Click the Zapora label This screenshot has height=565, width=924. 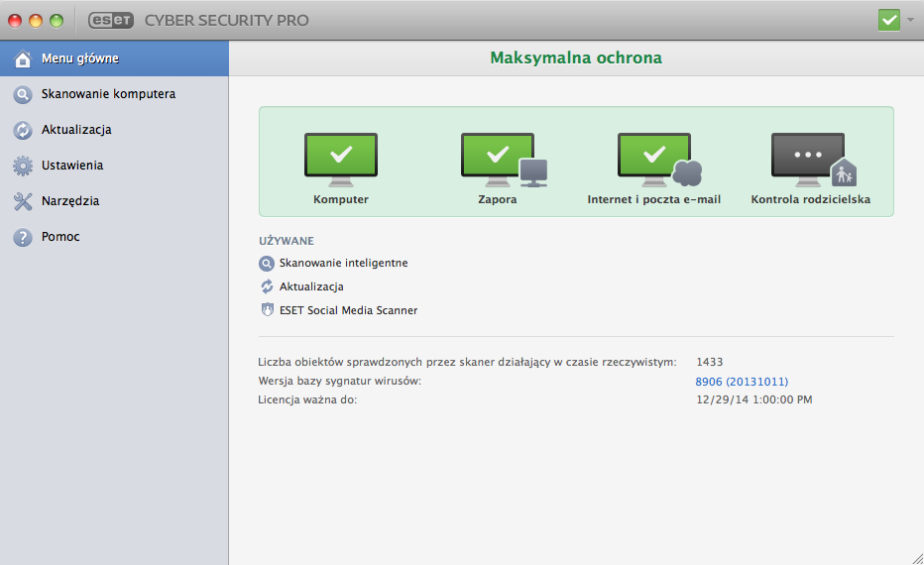click(x=498, y=199)
